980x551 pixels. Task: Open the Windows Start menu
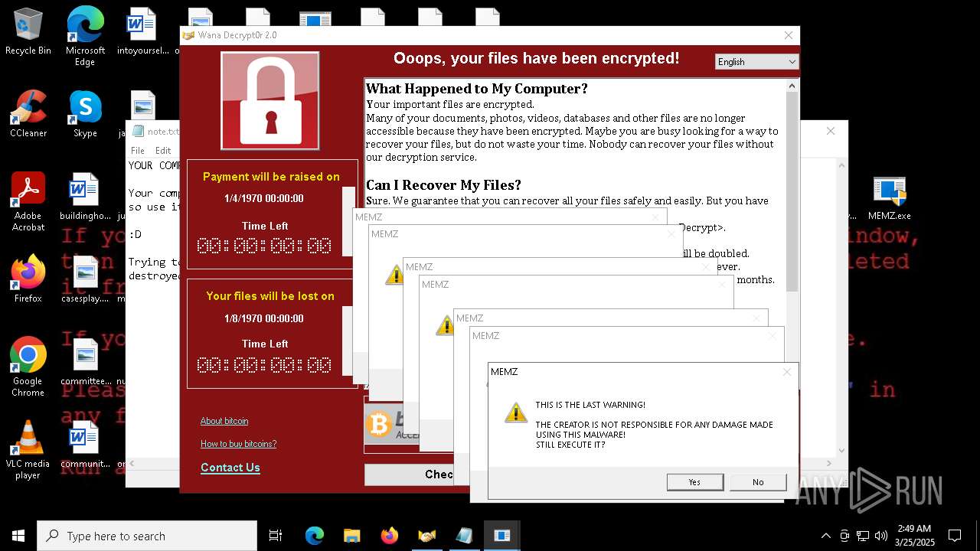pos(18,536)
